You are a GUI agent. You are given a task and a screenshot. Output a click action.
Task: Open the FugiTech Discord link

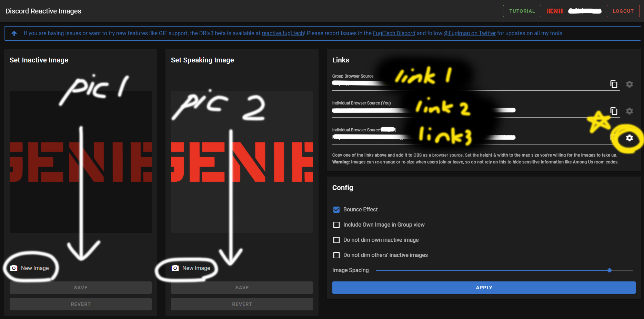pyautogui.click(x=394, y=33)
